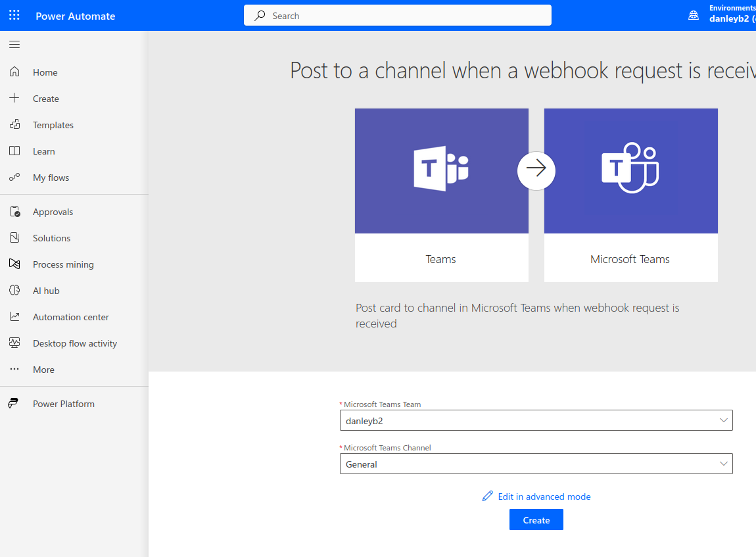Image resolution: width=756 pixels, height=557 pixels.
Task: Select the Microsoft Teams connector tile
Action: pyautogui.click(x=630, y=195)
